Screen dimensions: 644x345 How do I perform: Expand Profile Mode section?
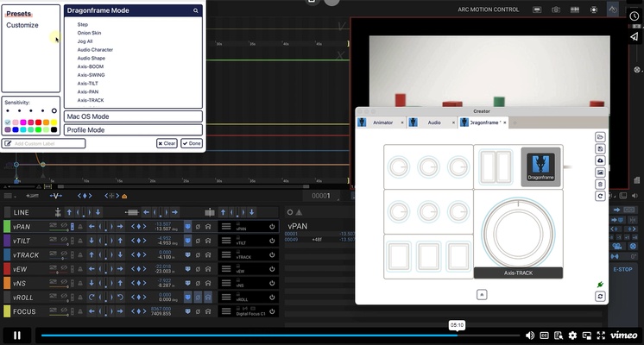pos(133,130)
